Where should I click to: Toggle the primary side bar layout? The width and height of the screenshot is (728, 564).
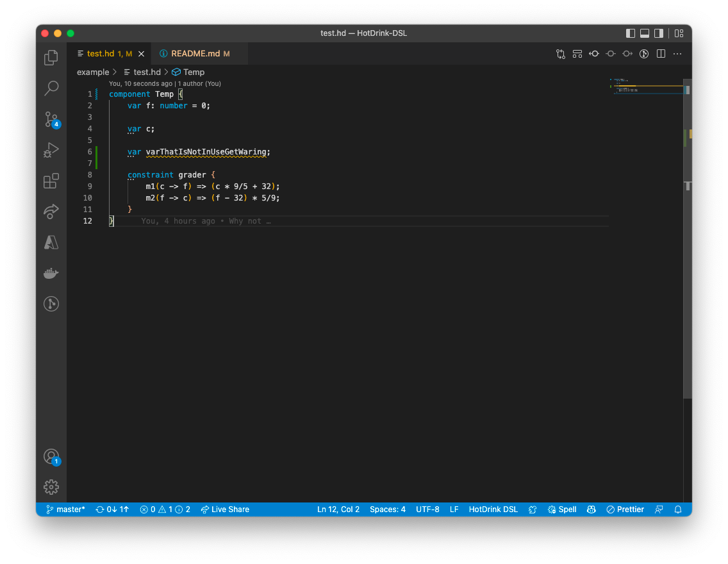[x=631, y=33]
